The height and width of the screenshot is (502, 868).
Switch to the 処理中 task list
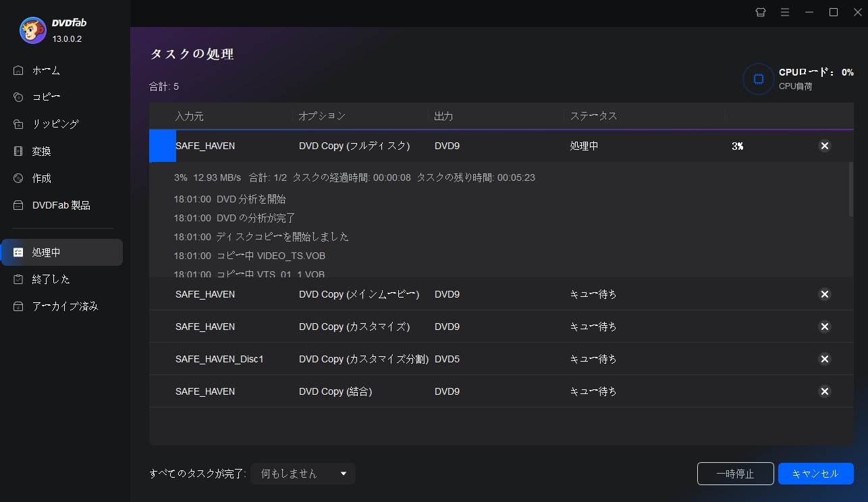point(61,252)
